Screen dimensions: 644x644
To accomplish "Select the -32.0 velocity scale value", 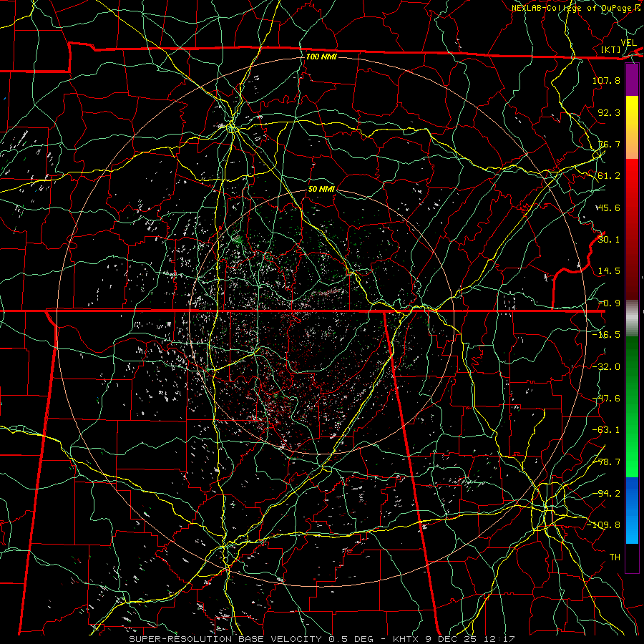I will point(606,367).
